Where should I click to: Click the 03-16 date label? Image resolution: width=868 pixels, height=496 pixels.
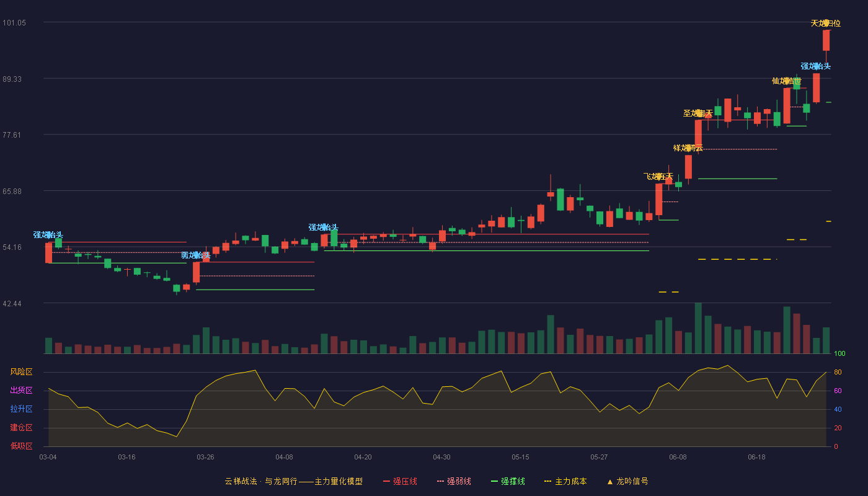tap(126, 457)
